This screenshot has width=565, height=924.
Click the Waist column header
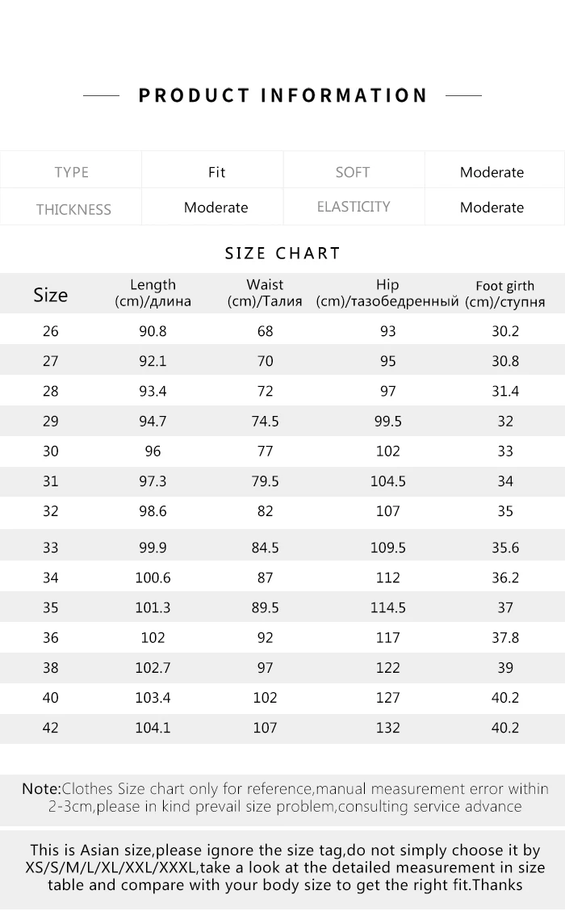point(265,293)
